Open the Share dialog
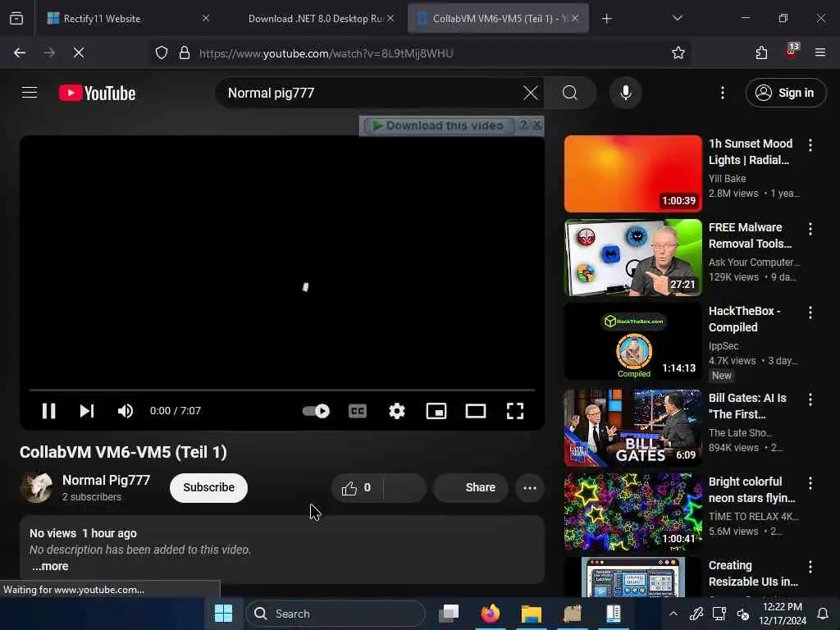This screenshot has height=630, width=840. coord(471,487)
